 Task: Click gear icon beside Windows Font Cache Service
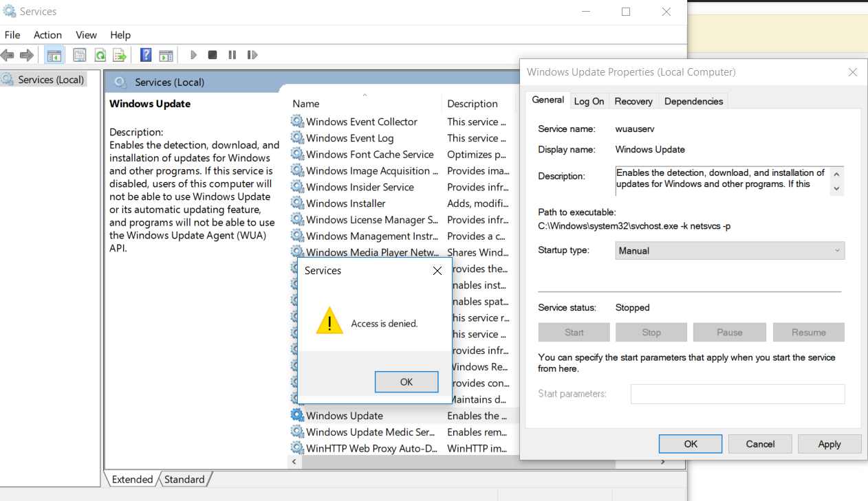(297, 155)
